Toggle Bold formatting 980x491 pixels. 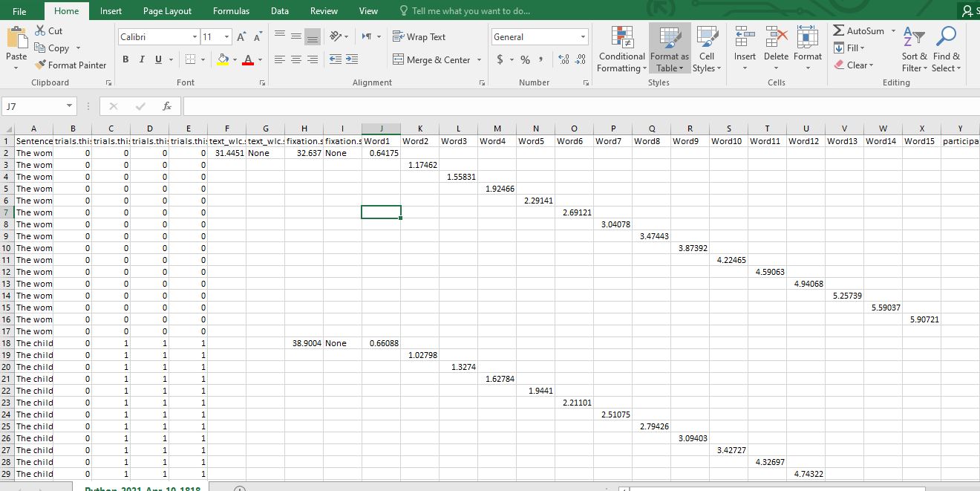(125, 59)
